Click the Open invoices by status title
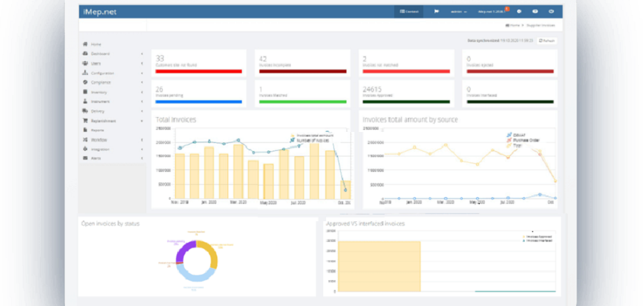The width and height of the screenshot is (644, 306). click(x=110, y=224)
